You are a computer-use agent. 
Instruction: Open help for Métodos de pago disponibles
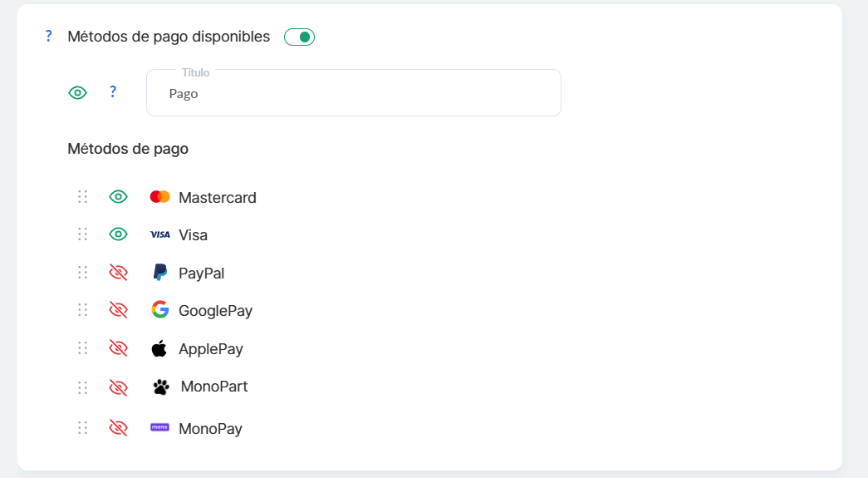pos(48,37)
